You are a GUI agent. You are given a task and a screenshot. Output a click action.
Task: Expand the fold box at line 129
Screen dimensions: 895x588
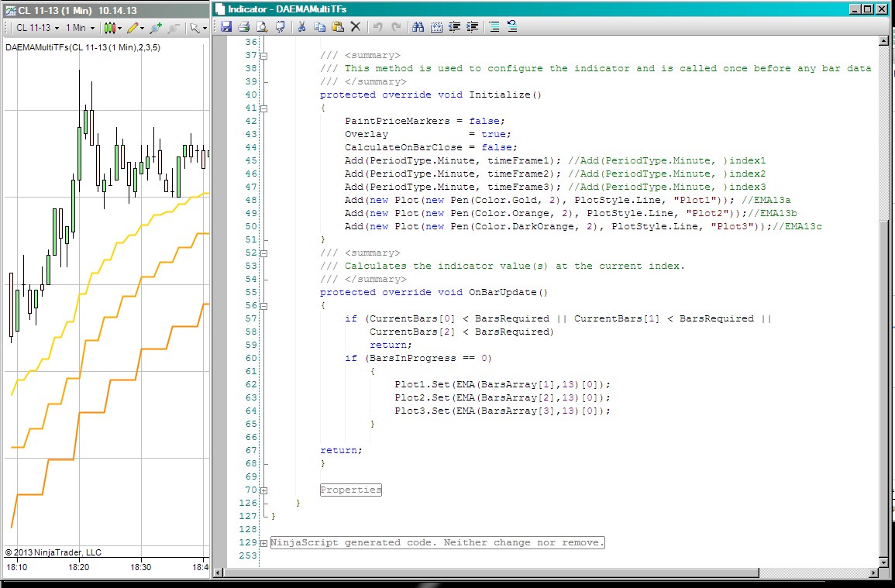[264, 543]
